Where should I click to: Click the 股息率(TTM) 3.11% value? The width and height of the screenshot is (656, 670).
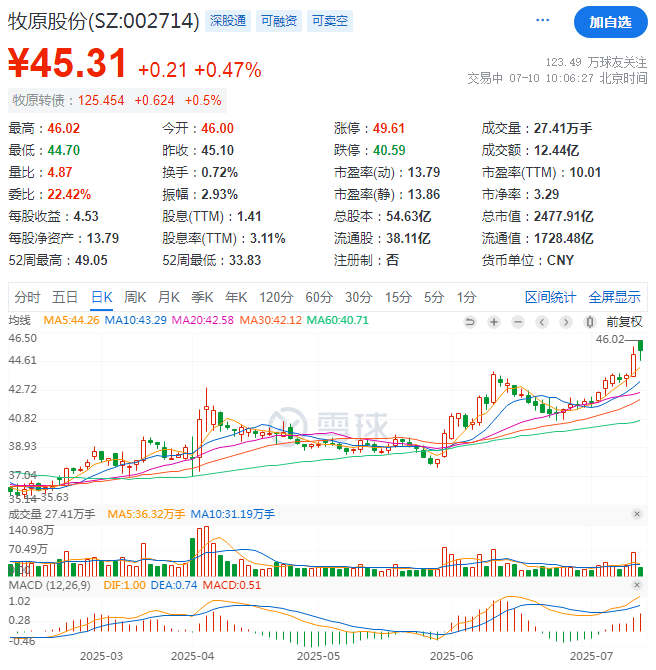coord(268,238)
